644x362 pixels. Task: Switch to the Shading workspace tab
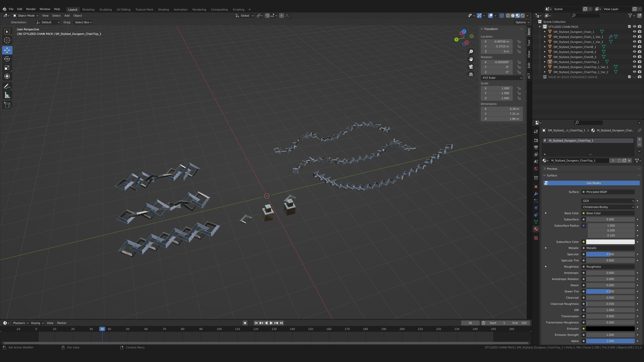tap(163, 10)
